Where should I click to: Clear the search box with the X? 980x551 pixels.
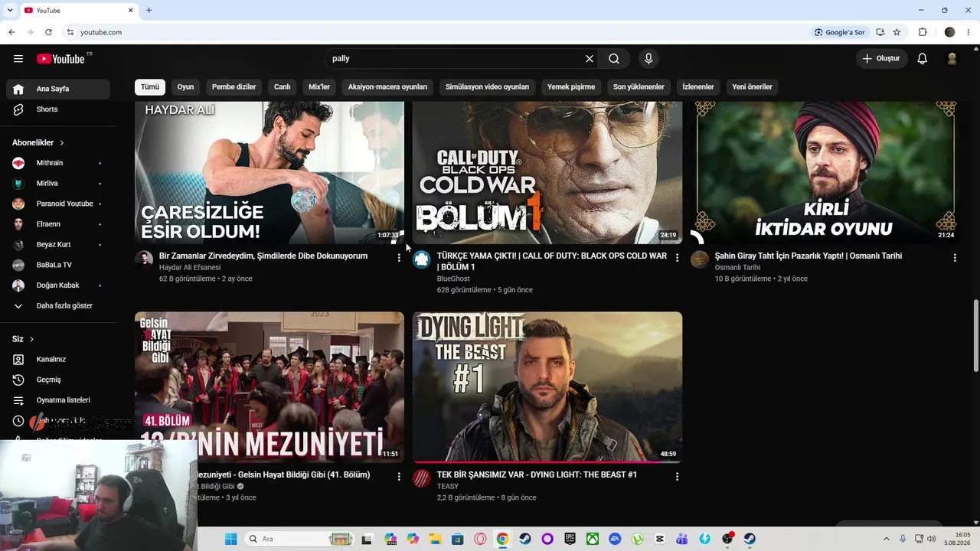click(x=590, y=59)
